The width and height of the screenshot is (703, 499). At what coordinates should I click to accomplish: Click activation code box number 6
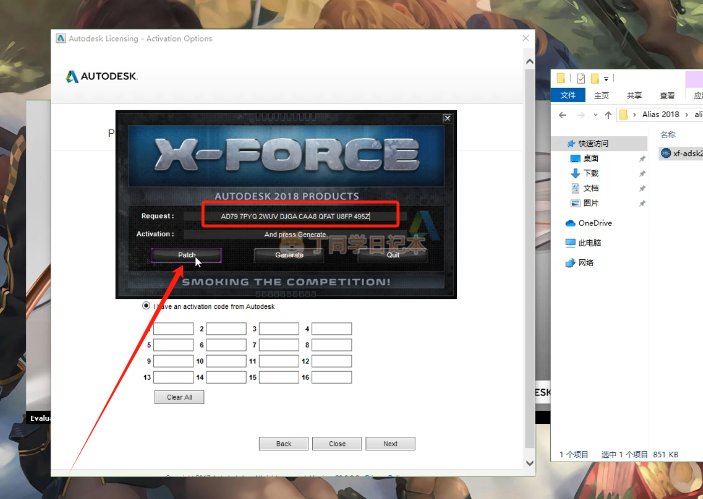[226, 345]
